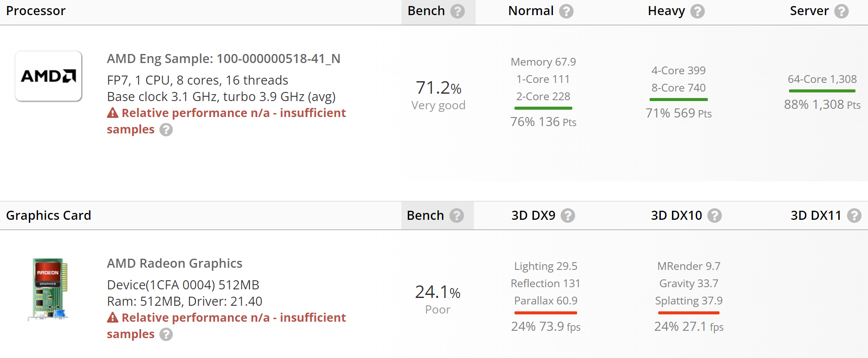Click the graphics card warning triangle icon

(112, 318)
